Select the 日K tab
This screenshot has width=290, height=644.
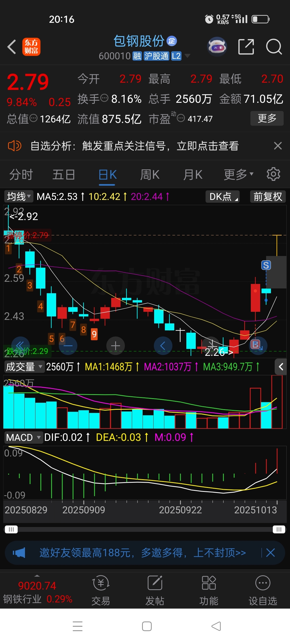point(107,175)
